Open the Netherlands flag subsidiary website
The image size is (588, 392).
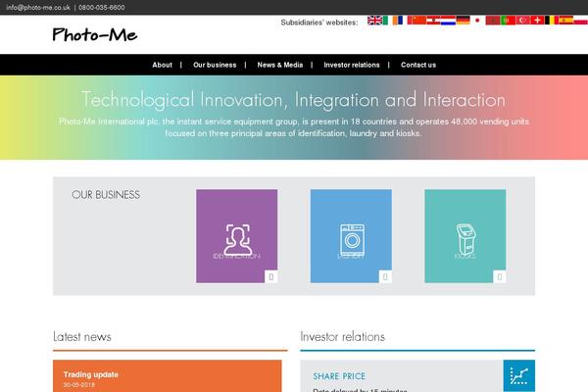click(448, 20)
